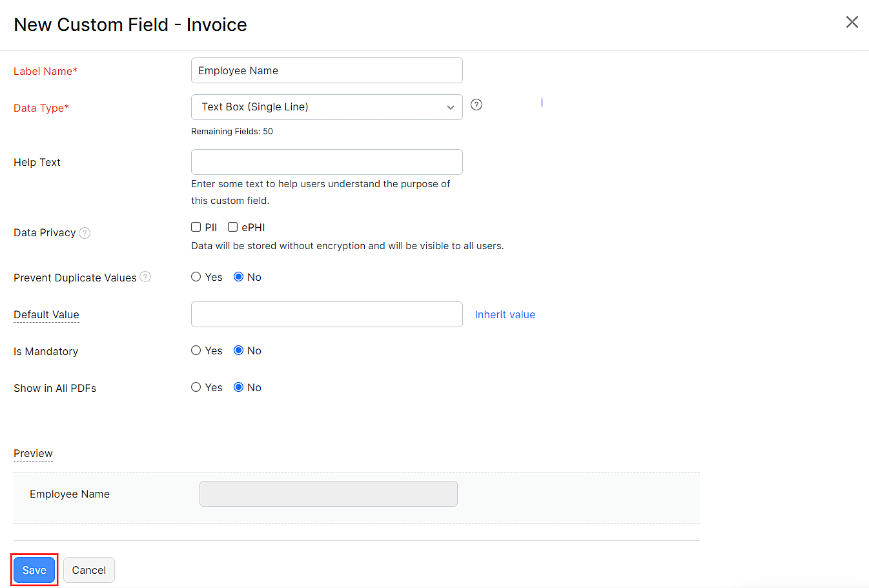
Task: Click the Help Text input field
Action: (327, 161)
